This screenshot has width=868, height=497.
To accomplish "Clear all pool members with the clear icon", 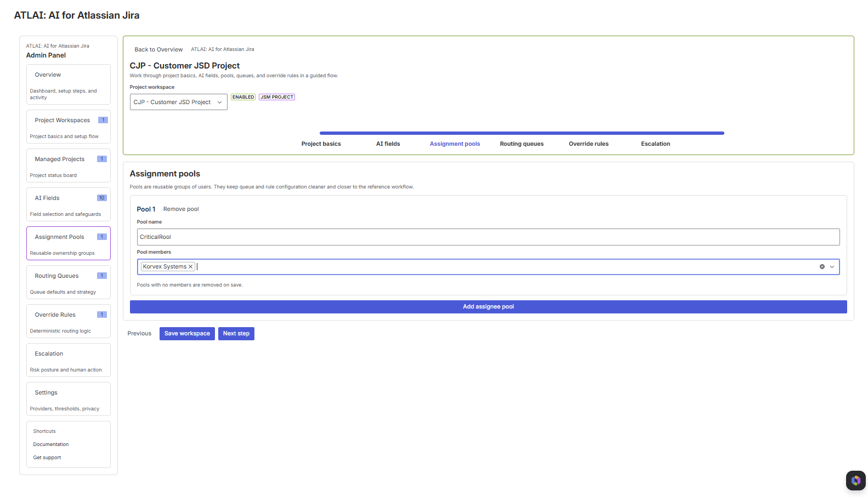I will [822, 267].
